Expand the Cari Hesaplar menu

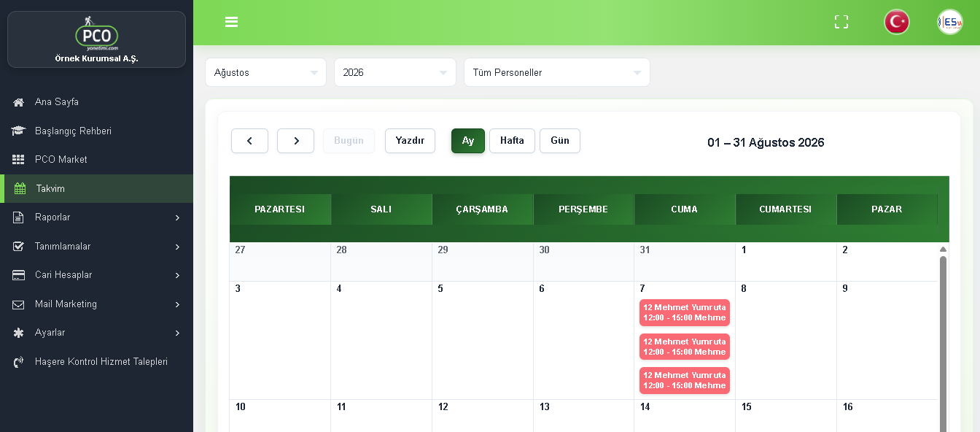pyautogui.click(x=96, y=275)
